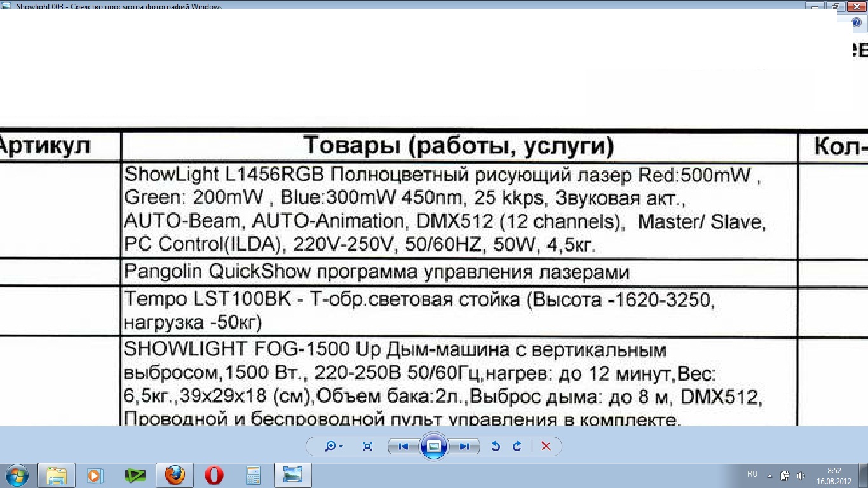Click the line starting "выбросом,1500 Вт."
Viewport: 868px width, 488px height.
point(420,374)
